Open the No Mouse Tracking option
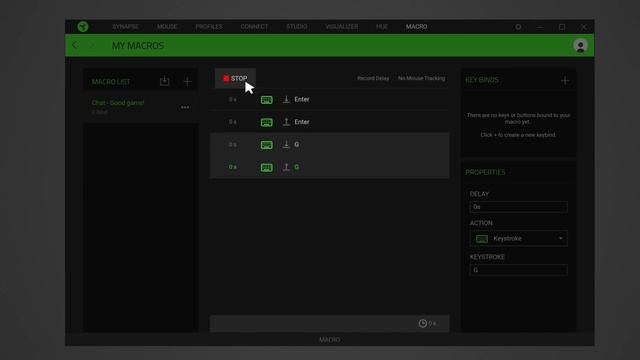 pos(422,78)
